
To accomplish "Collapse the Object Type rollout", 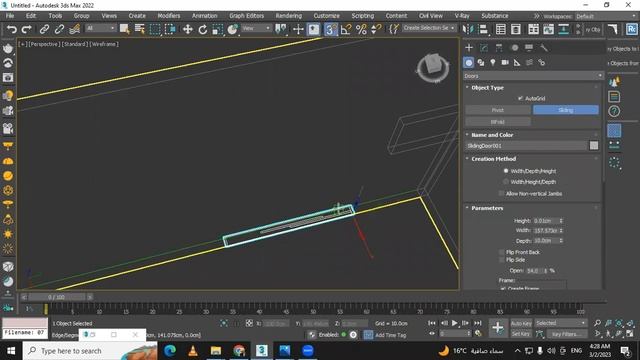I will point(487,88).
